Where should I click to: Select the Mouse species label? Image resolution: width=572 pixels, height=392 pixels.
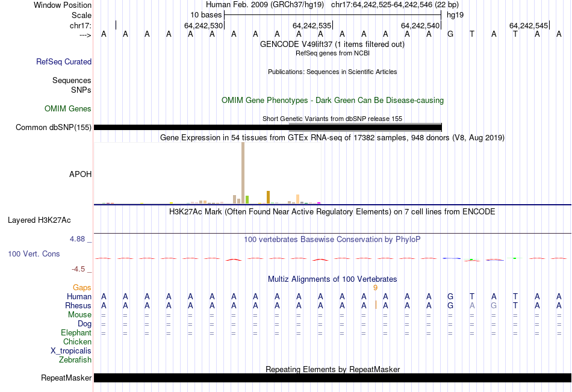[79, 314]
